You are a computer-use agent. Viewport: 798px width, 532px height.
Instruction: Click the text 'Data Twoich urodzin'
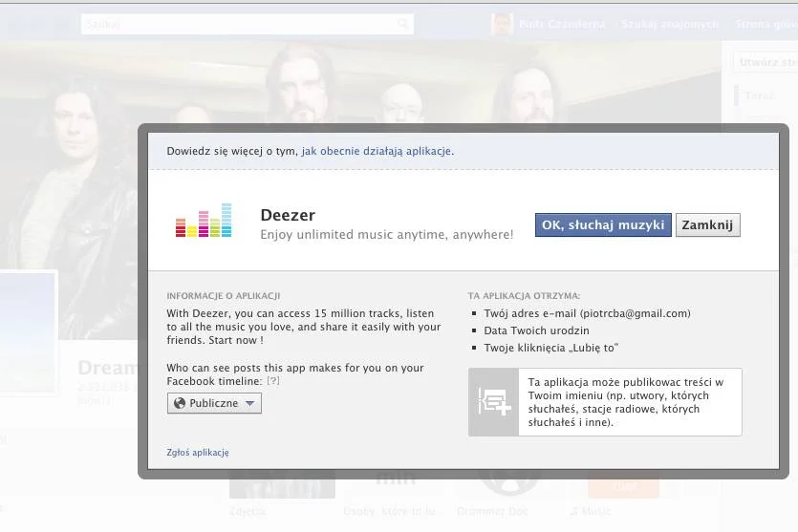click(536, 330)
